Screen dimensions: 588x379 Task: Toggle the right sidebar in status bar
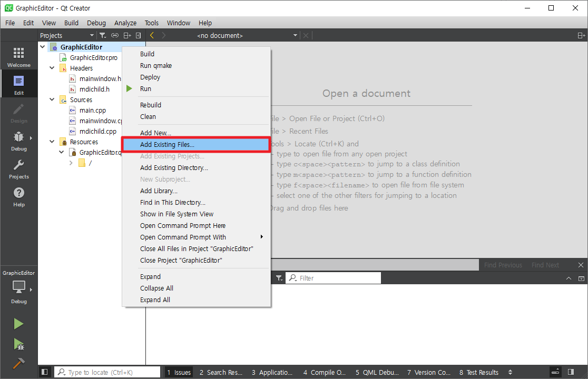coord(571,372)
